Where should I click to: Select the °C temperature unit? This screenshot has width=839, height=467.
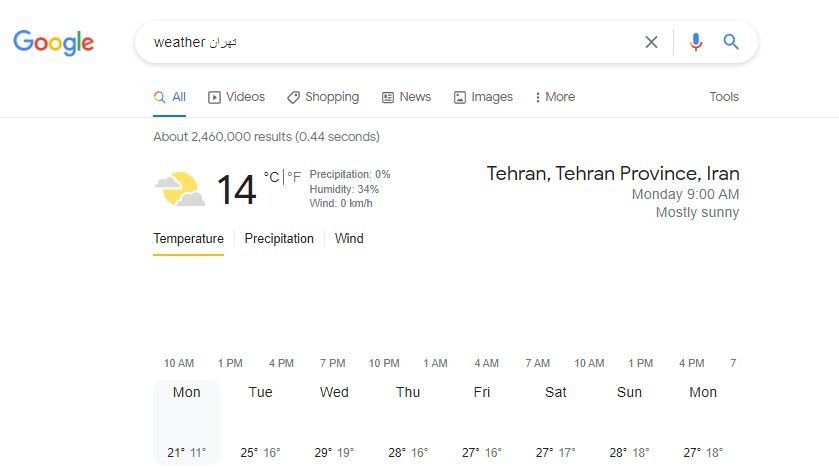click(x=271, y=177)
